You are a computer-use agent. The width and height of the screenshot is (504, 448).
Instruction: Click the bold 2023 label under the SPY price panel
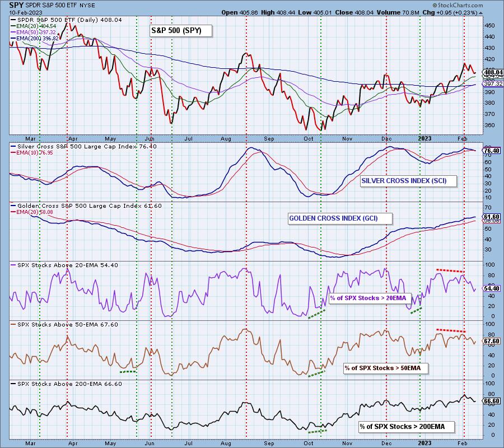coord(424,138)
